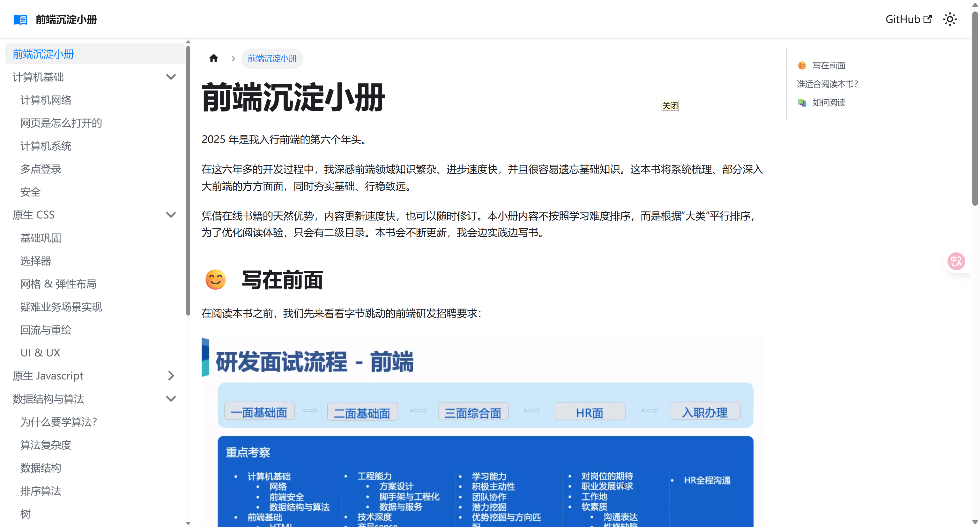The height and width of the screenshot is (527, 980).
Task: Select 回流与重绘 in the sidebar
Action: click(x=46, y=330)
